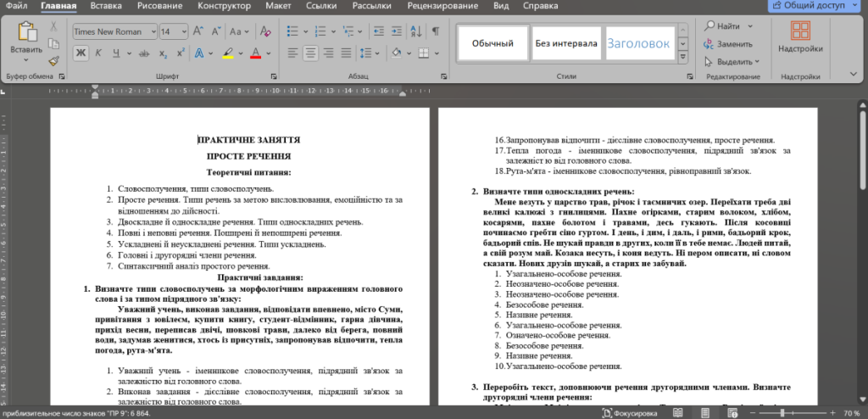This screenshot has height=419, width=868.
Task: Increase font size with larger A icon
Action: coord(198,31)
